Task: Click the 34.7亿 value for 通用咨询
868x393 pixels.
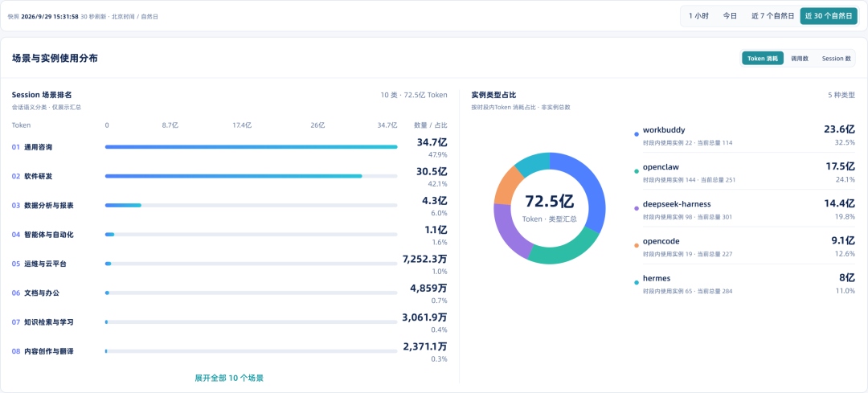Action: pos(432,142)
